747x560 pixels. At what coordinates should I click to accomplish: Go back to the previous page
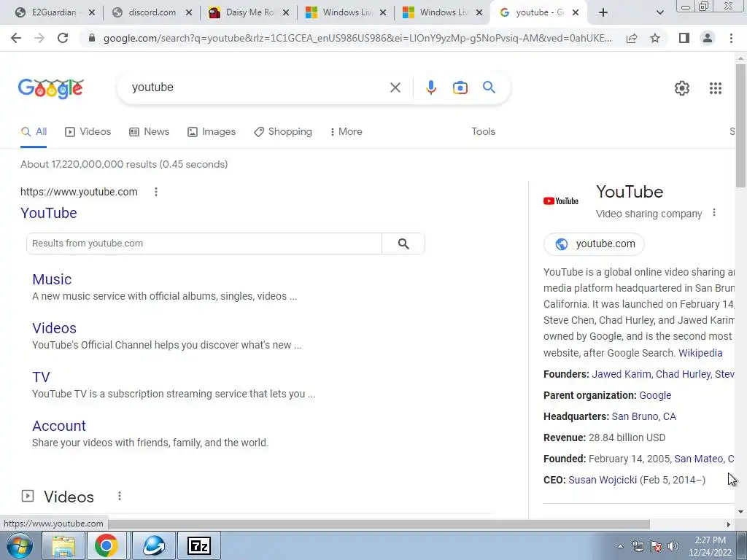[16, 38]
